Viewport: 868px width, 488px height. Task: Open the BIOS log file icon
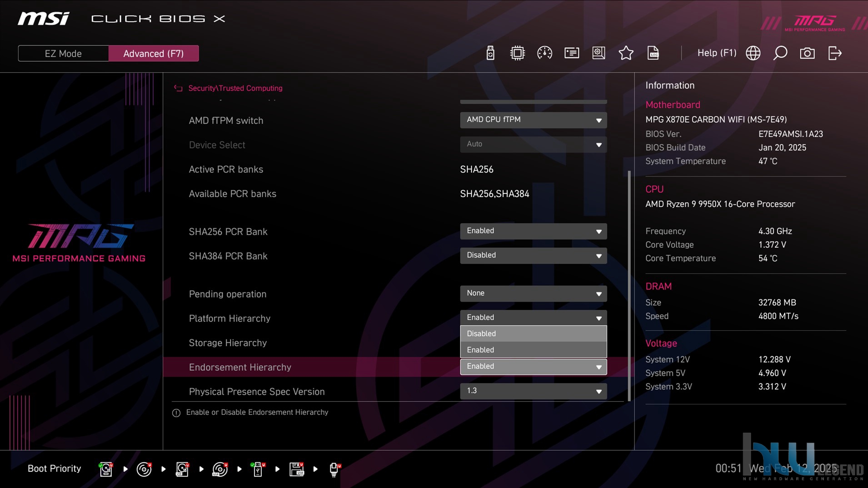click(x=653, y=53)
